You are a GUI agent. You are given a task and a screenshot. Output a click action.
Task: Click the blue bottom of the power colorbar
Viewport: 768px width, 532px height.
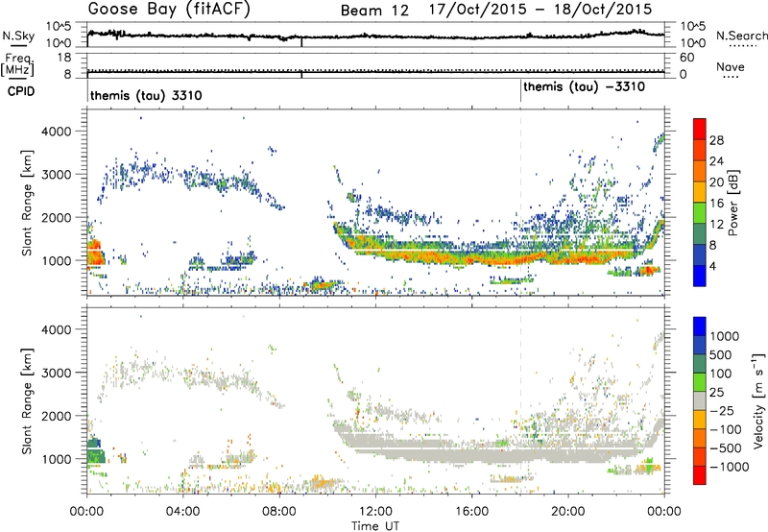pos(700,276)
